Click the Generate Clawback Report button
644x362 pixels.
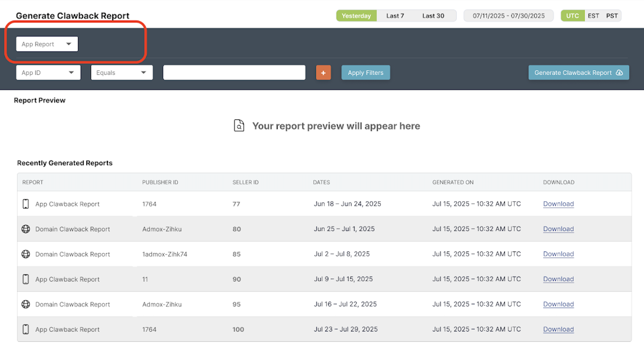[579, 72]
